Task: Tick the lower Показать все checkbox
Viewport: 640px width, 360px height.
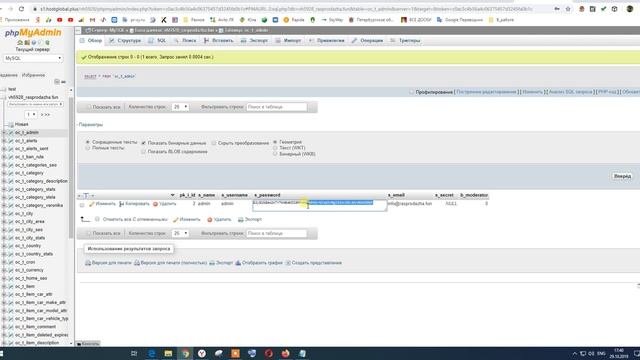Action: pos(88,233)
